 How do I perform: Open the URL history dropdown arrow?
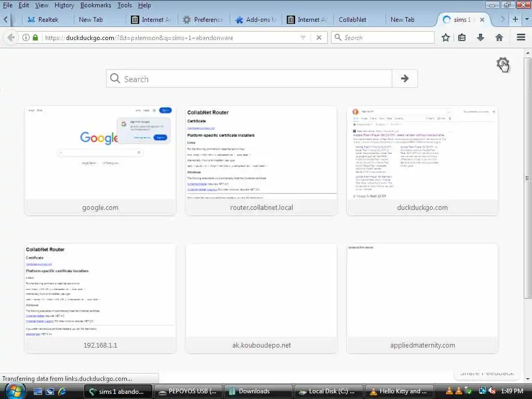(303, 37)
